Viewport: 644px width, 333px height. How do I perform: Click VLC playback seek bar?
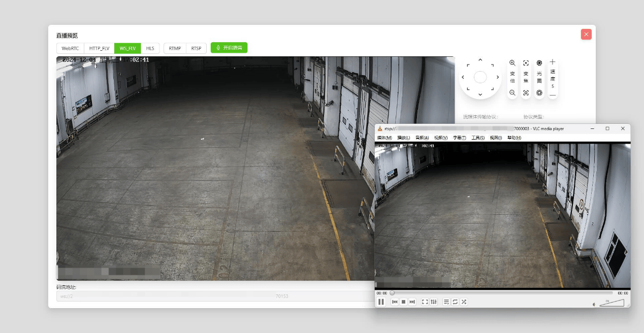pos(502,293)
